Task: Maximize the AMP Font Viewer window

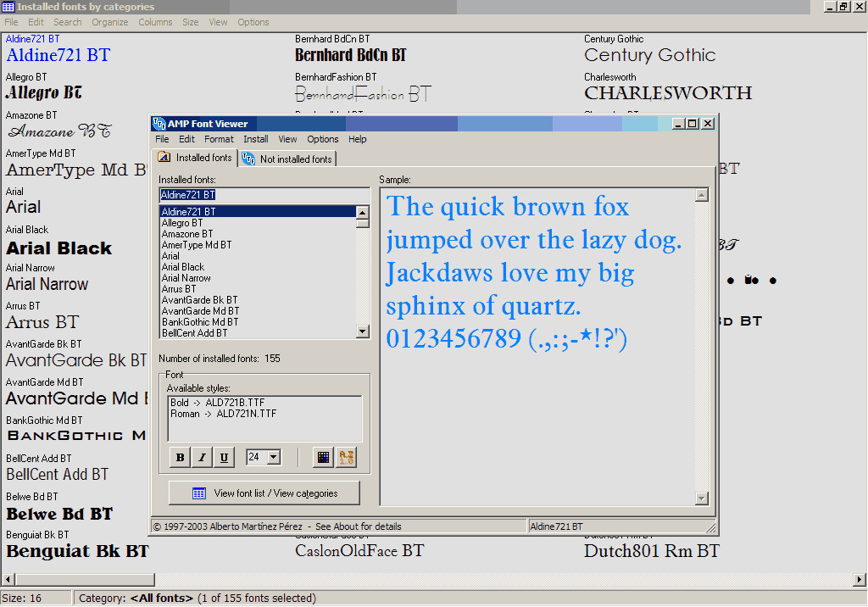Action: tap(693, 124)
